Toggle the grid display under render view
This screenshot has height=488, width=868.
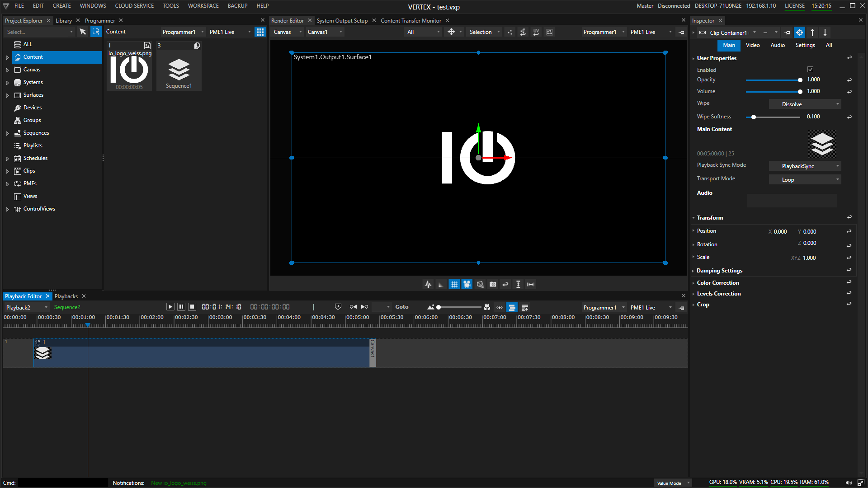[x=454, y=284]
